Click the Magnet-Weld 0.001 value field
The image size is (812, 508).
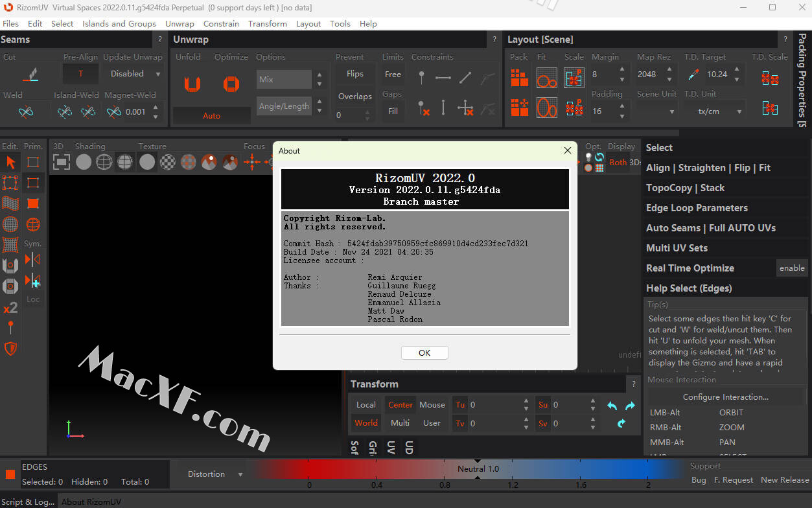(136, 112)
